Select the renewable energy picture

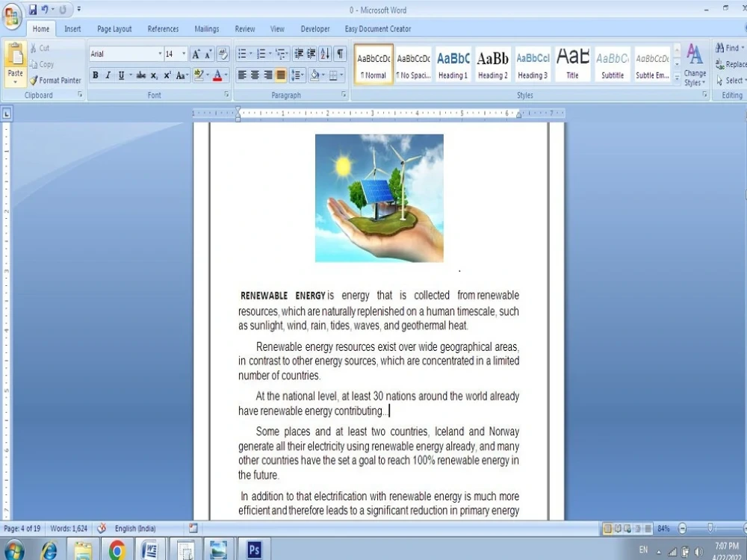379,198
